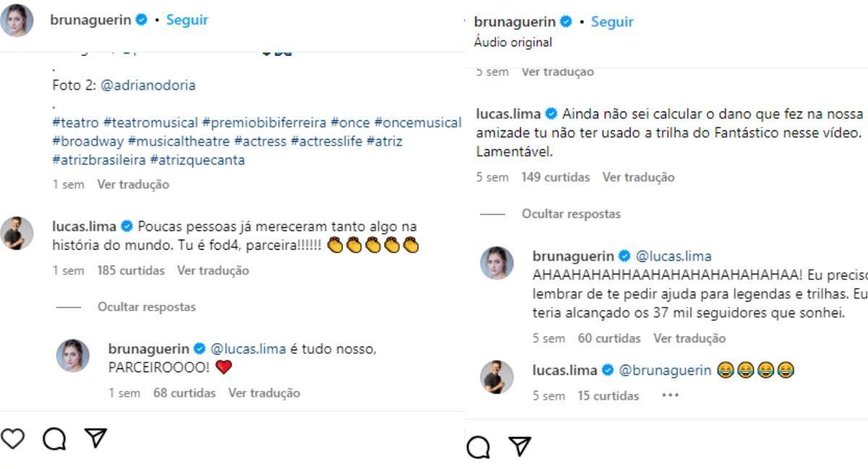Click 'Seguir' on the right-side post

[x=611, y=22]
